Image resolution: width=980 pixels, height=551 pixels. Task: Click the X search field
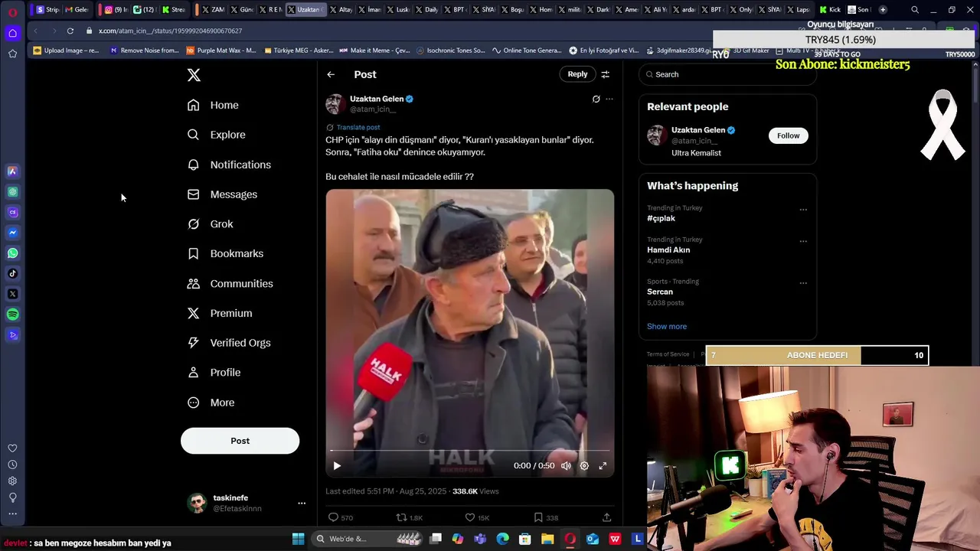(x=727, y=74)
